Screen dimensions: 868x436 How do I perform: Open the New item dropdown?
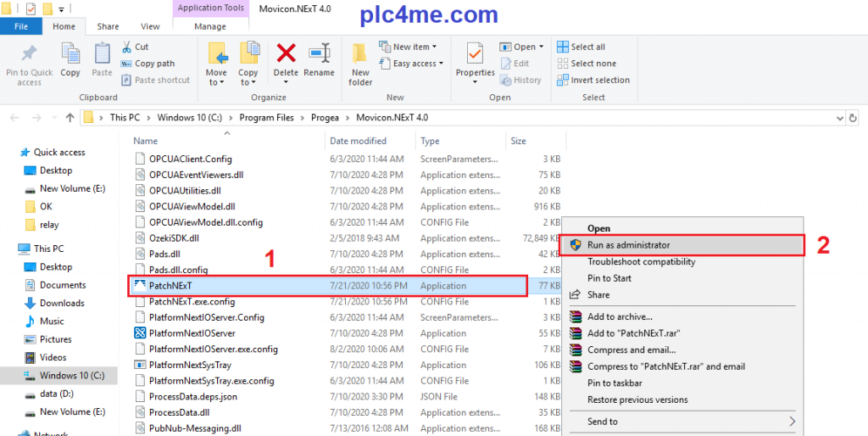(415, 47)
